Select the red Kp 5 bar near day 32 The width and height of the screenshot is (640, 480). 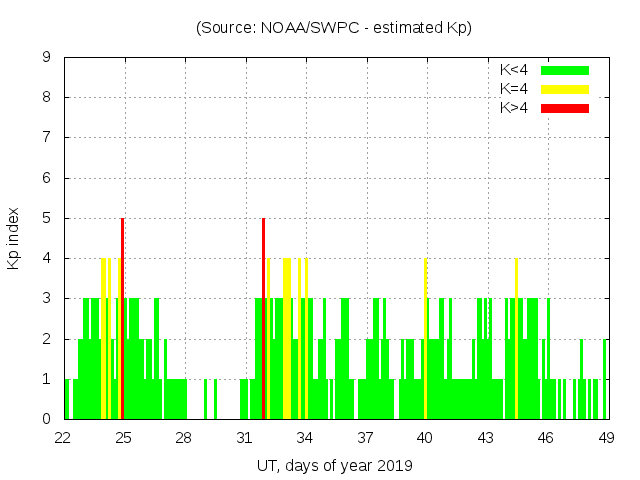point(263,318)
